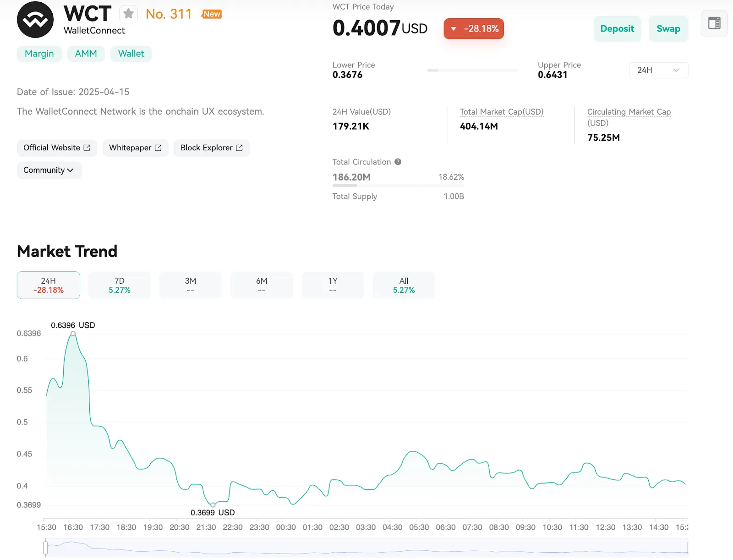Viewport: 733px width, 560px height.
Task: Click the Market Trend heading
Action: [67, 251]
